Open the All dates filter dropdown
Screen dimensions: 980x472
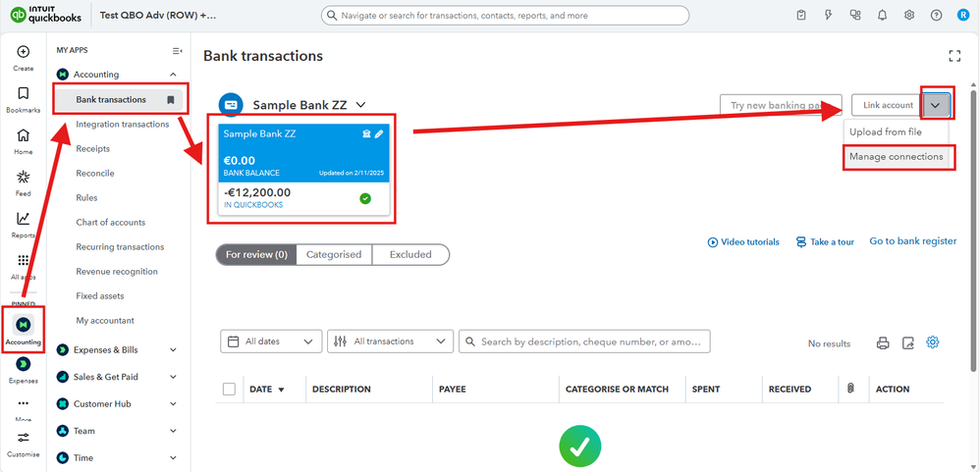[x=271, y=341]
